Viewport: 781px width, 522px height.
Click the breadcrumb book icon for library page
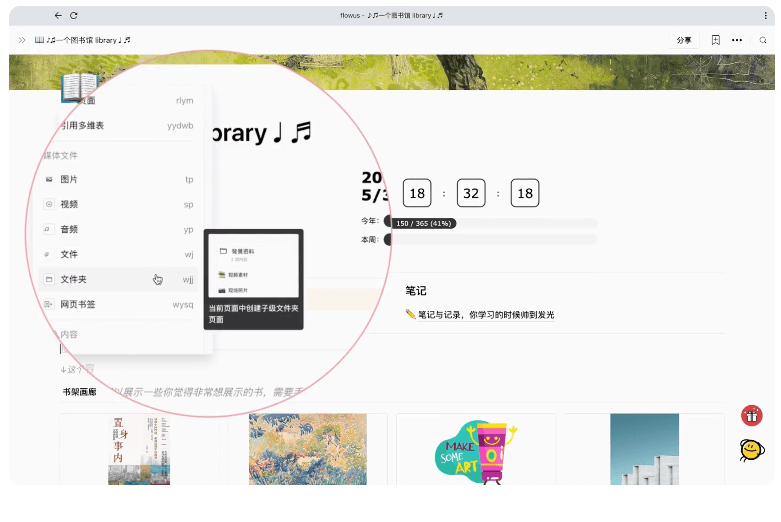click(x=39, y=40)
